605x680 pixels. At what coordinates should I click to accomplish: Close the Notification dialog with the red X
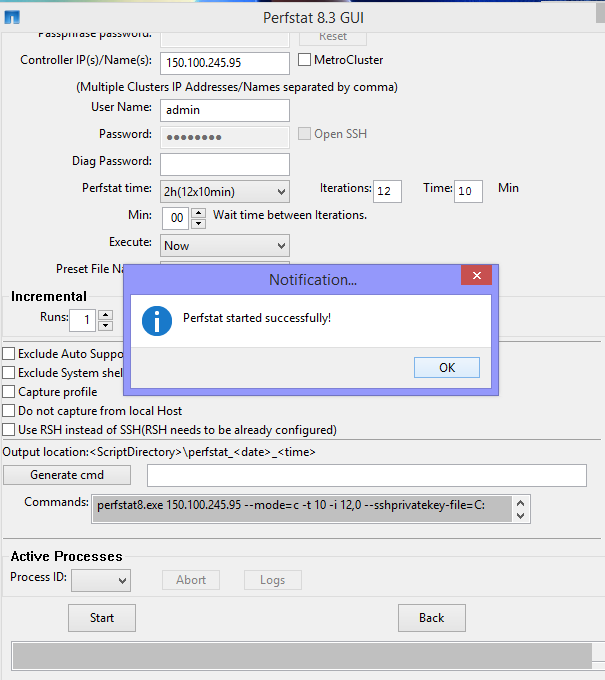pos(476,275)
